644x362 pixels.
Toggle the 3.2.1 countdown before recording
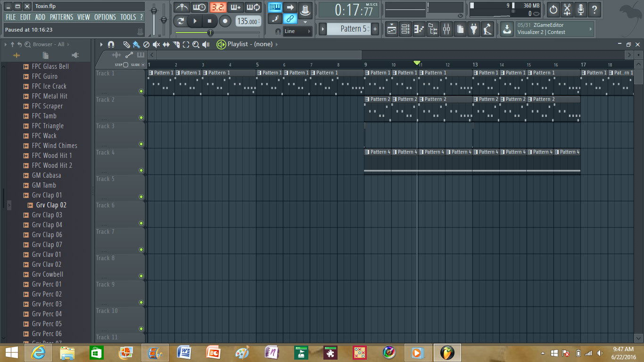218,7
